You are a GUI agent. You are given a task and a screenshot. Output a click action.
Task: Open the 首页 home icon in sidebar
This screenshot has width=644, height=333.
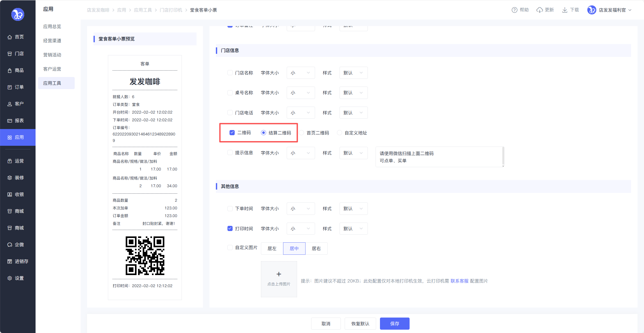[10, 37]
